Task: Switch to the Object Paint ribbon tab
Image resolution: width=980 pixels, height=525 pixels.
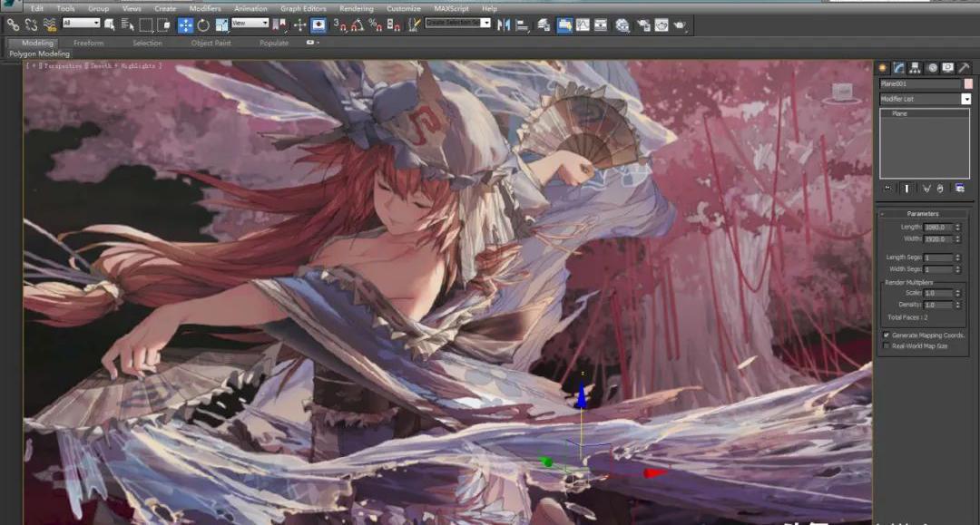Action: point(211,44)
